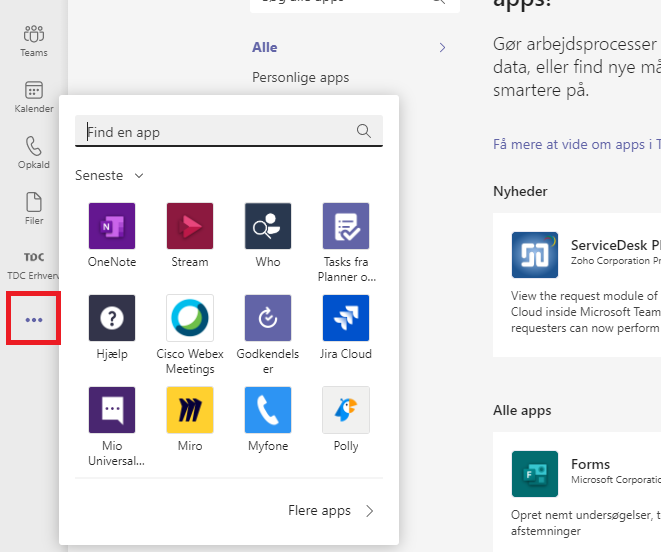This screenshot has width=661, height=552.
Task: Click ServiceDesk Plus card title
Action: coord(615,245)
